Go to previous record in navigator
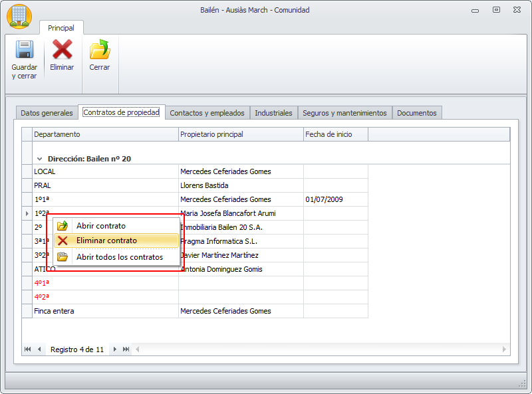 coord(39,349)
